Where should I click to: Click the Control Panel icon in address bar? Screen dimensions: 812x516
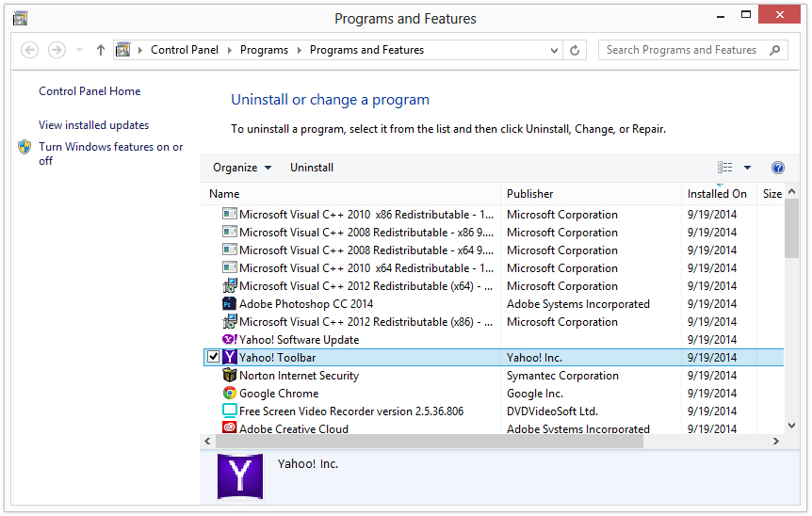pyautogui.click(x=122, y=50)
